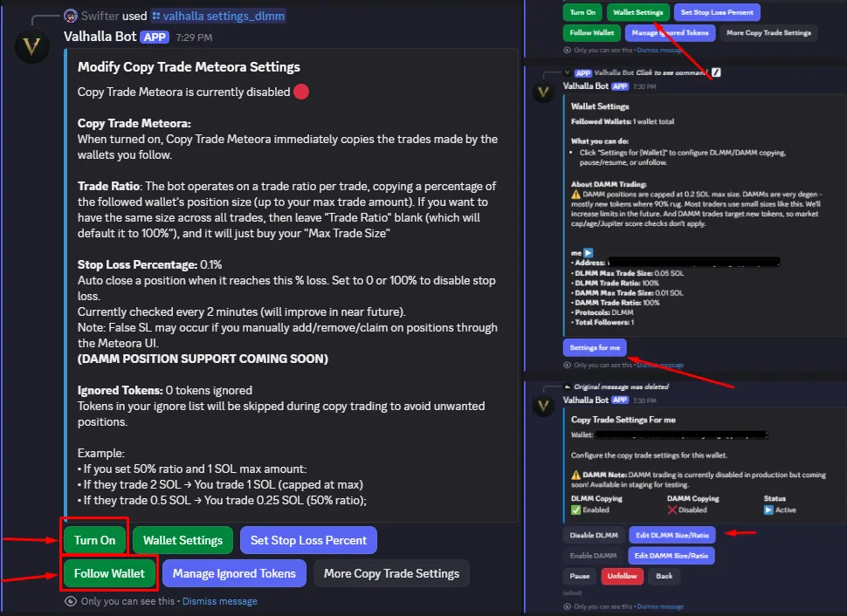Click the large Set Stop Loss Percent button

pos(308,540)
